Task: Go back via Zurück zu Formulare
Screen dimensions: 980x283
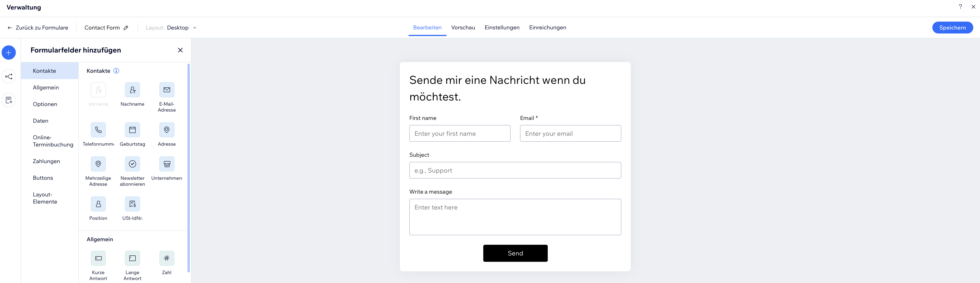Action: pos(38,28)
